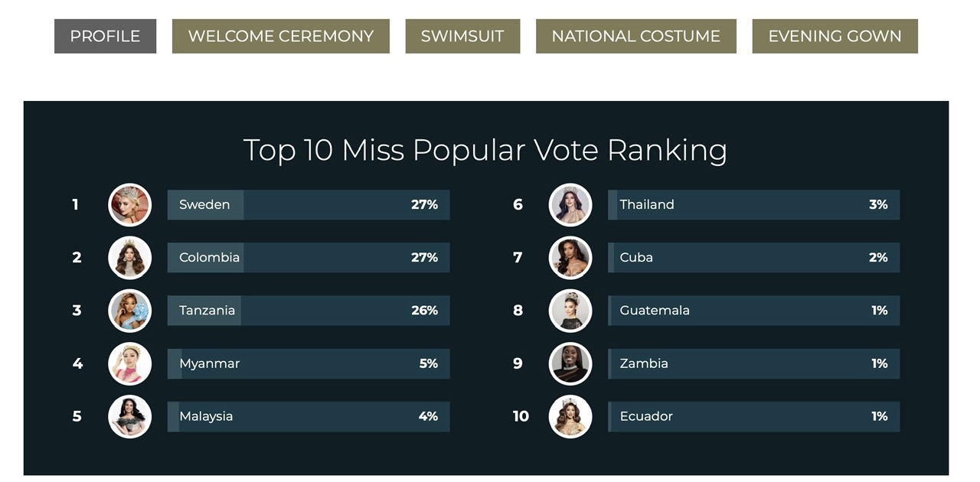Open Malaysia contestant avatar

[129, 416]
